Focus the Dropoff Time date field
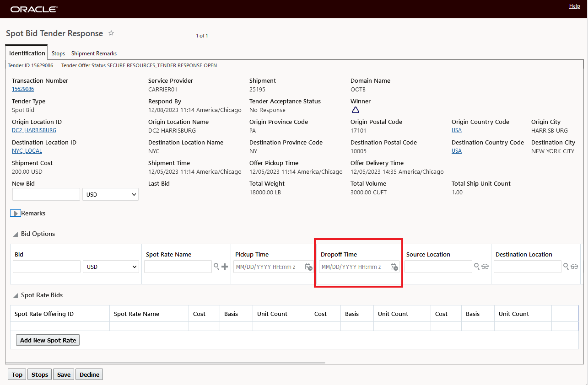Screen dimensions: 588x385 click(354, 267)
